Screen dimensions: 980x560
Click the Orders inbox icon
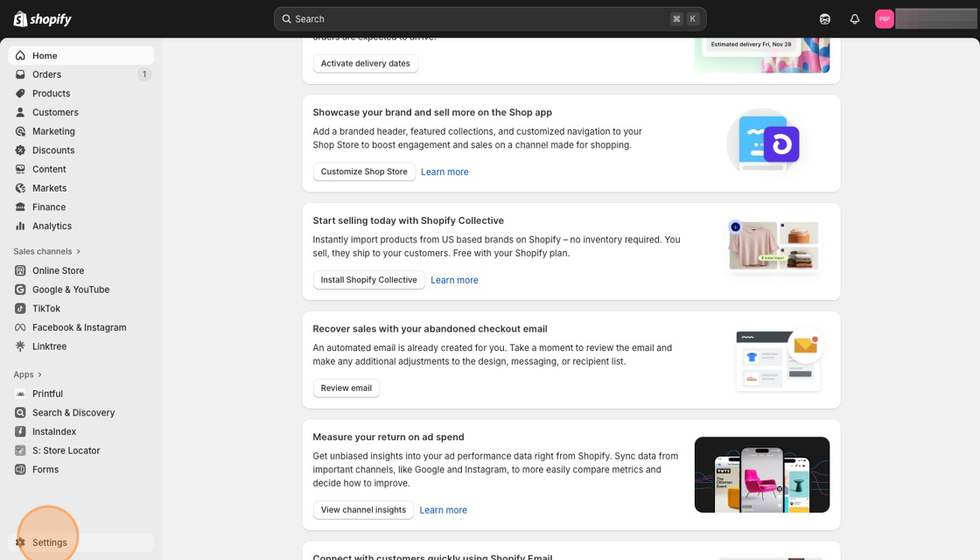pos(21,74)
